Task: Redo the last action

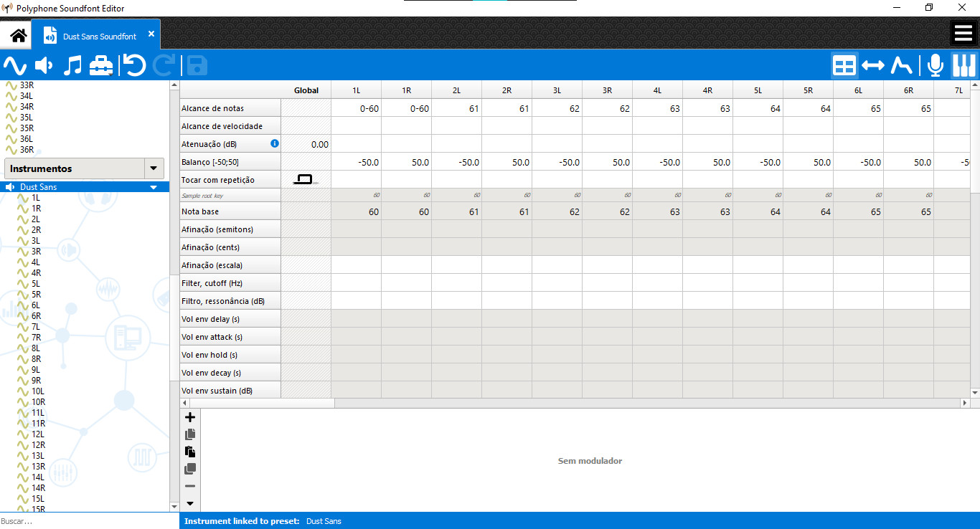Action: [164, 66]
